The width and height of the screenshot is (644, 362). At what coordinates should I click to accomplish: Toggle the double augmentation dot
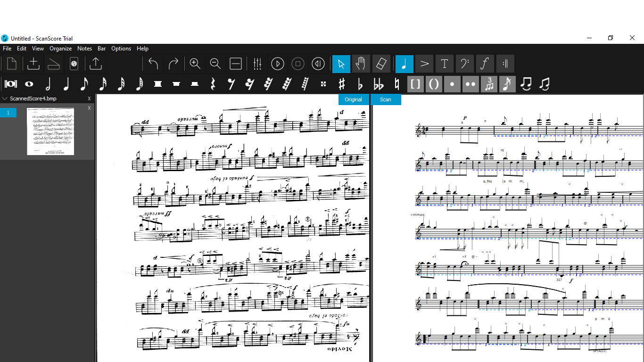[x=471, y=84]
